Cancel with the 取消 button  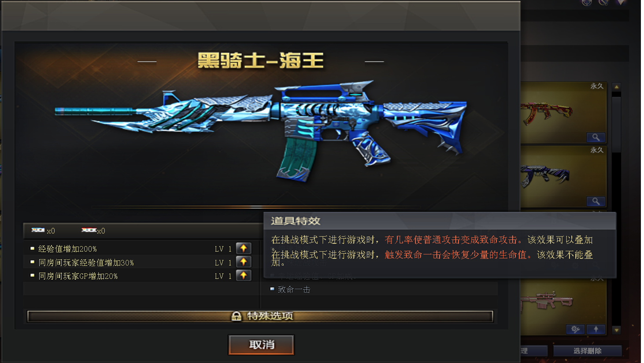click(261, 344)
